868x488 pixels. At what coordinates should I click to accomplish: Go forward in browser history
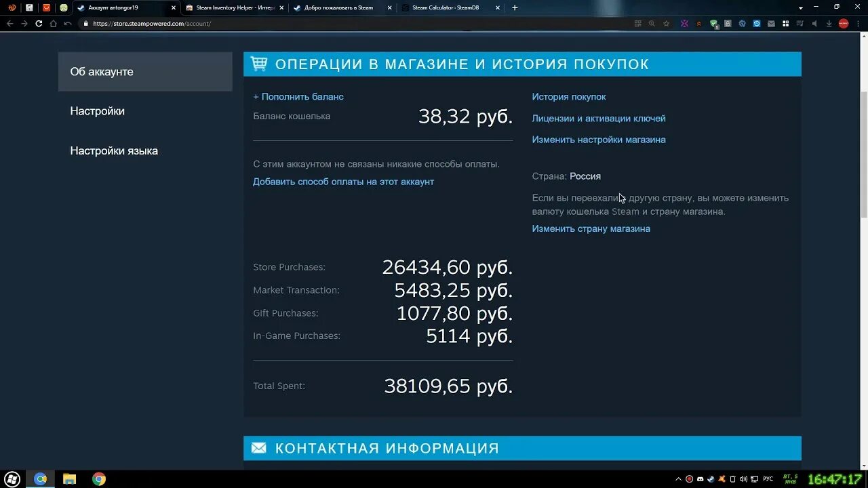click(24, 23)
